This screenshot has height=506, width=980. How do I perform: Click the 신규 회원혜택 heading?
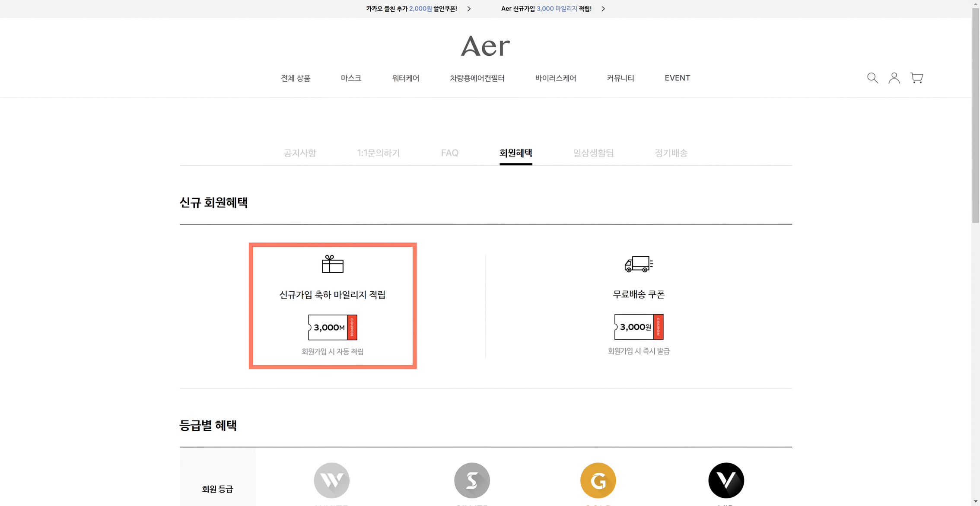click(x=213, y=203)
